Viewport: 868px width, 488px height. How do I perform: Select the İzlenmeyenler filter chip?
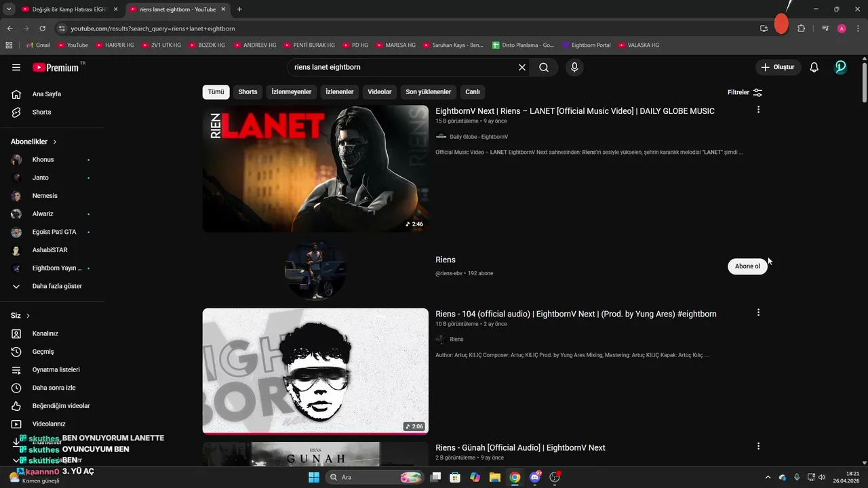coord(292,92)
